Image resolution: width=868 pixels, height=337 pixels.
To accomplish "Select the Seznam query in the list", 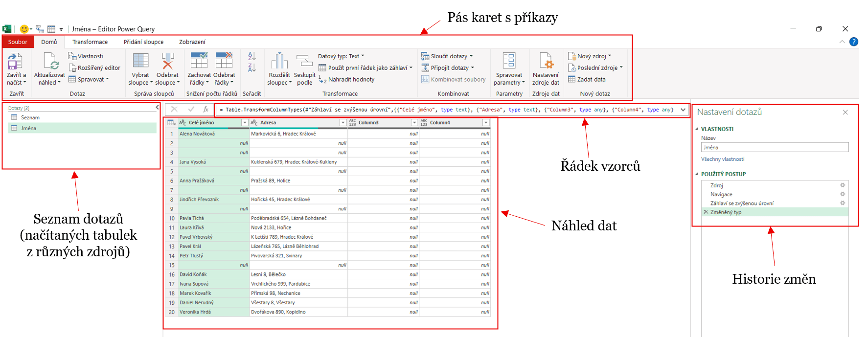I will point(30,118).
